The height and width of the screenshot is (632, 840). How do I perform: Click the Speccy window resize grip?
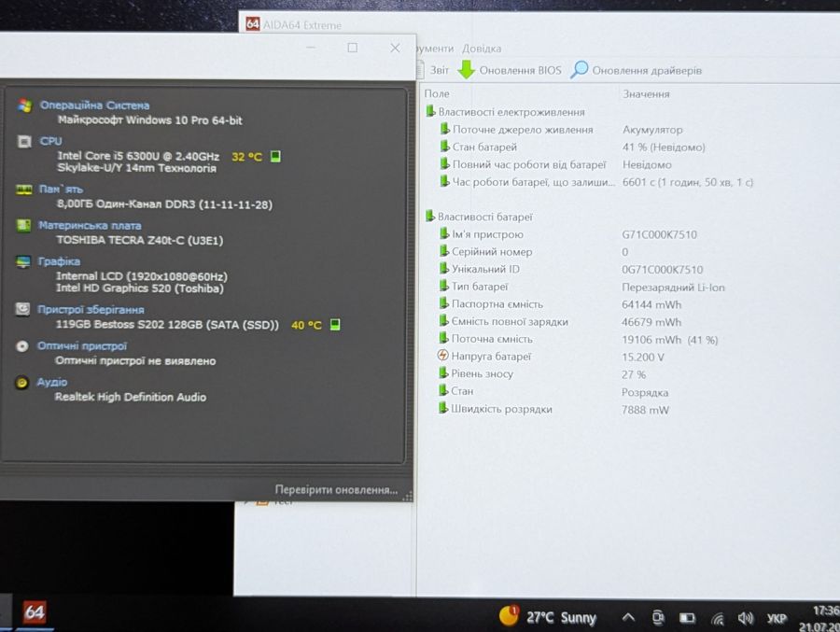tap(408, 497)
